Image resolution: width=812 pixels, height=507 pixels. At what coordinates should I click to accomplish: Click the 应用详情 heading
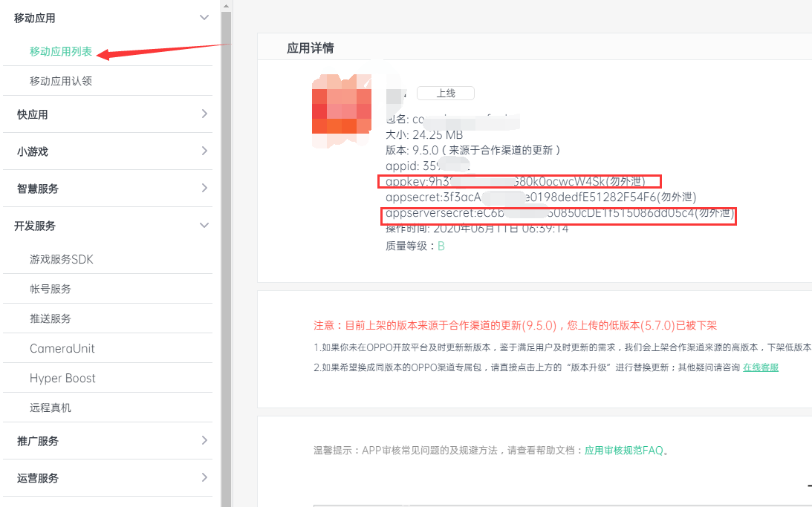tap(311, 48)
